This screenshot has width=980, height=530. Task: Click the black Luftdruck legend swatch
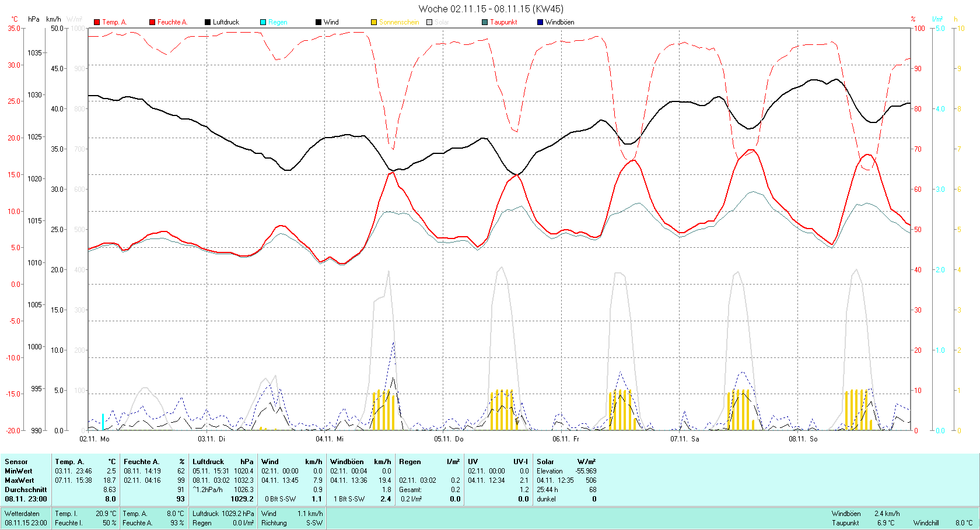tap(208, 22)
